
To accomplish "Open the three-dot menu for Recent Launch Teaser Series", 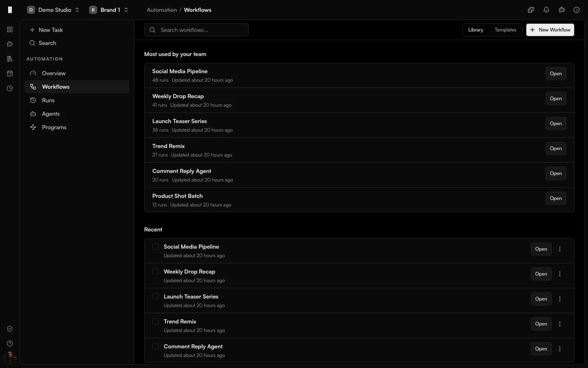I will [560, 299].
